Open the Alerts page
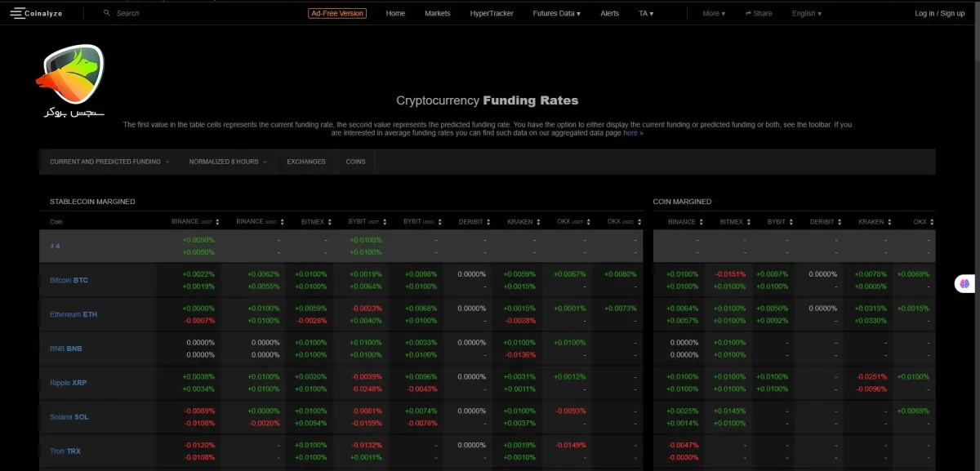Viewport: 980px width, 471px height. click(610, 13)
